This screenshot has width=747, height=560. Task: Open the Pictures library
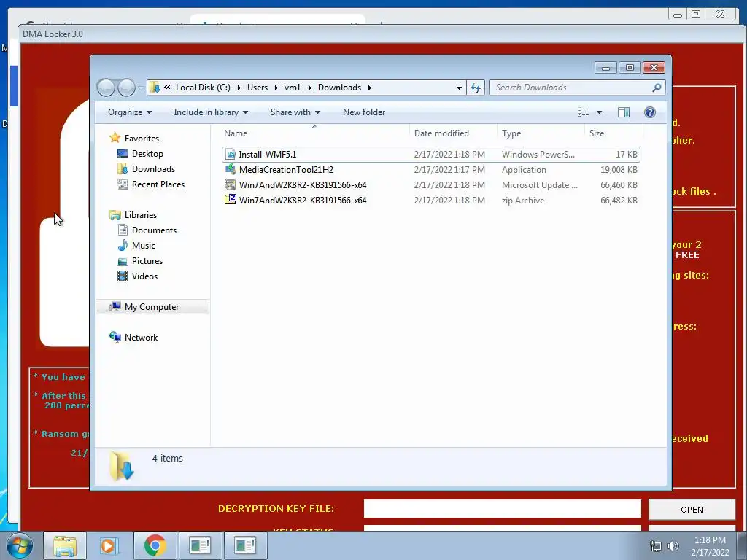[147, 261]
